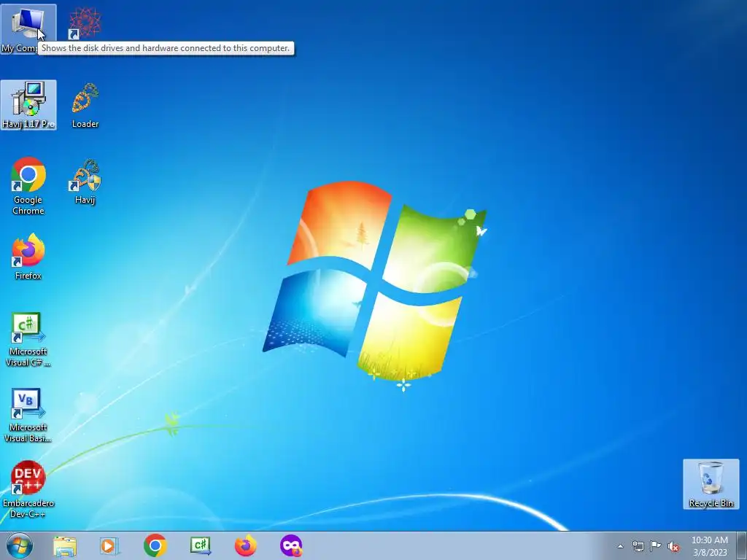Viewport: 747px width, 560px height.
Task: Open the Windows Start menu
Action: 20,545
